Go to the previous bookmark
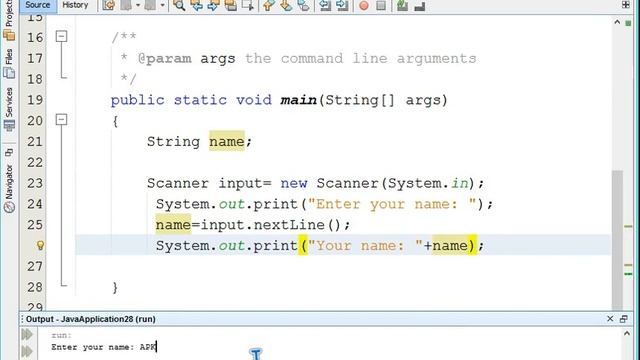The image size is (640, 360). [x=269, y=5]
